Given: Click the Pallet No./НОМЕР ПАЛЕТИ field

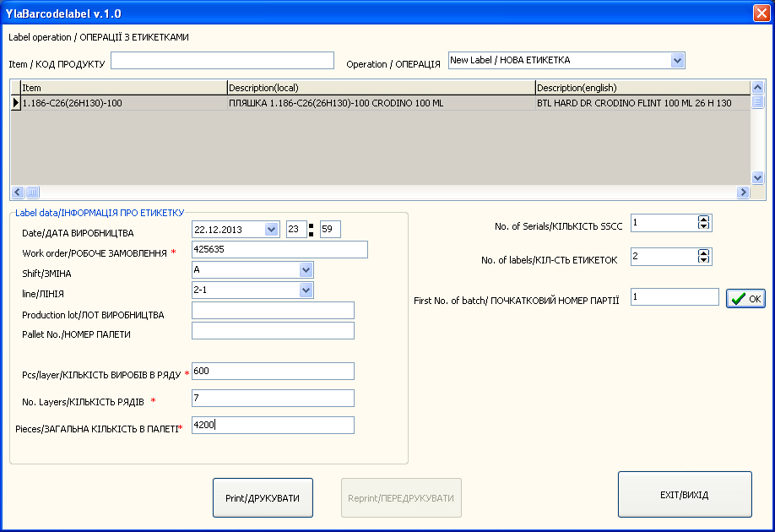Looking at the screenshot, I should click(273, 331).
